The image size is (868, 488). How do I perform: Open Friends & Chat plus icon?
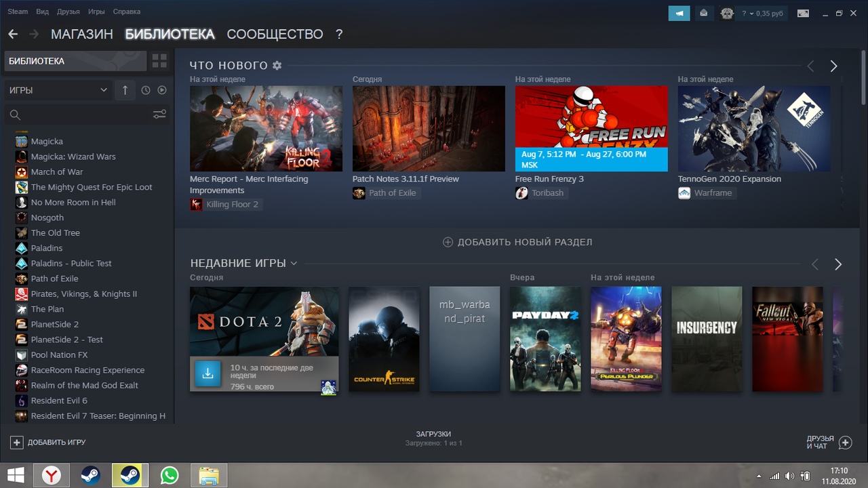tap(845, 443)
